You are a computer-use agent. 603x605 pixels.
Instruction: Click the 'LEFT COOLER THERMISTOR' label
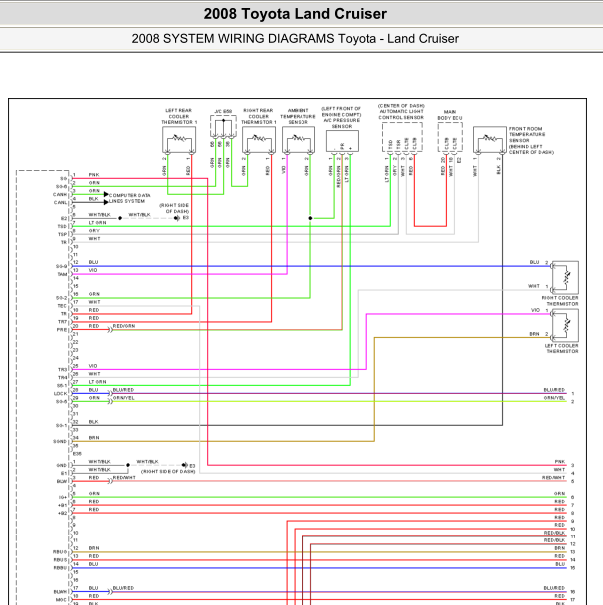[562, 348]
